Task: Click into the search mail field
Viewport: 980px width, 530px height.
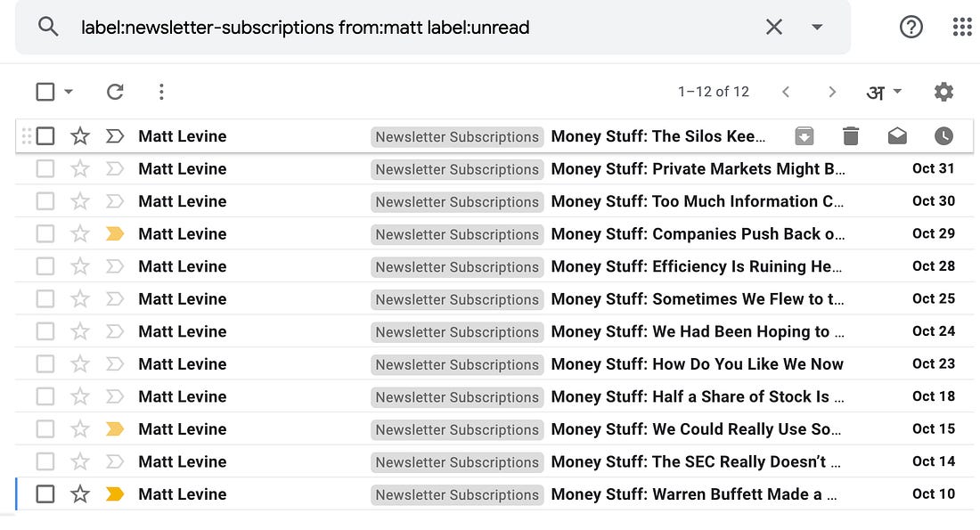Action: [412, 28]
